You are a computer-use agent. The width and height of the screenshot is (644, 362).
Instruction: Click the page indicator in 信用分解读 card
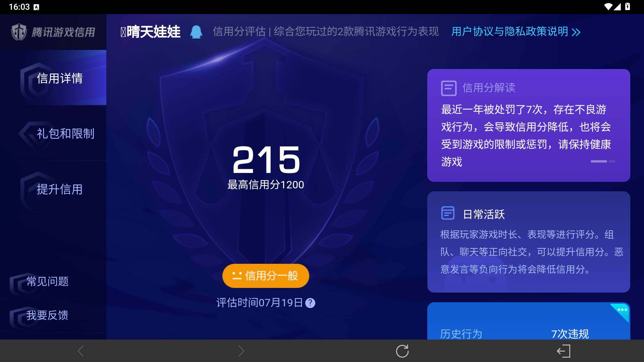[x=603, y=161]
